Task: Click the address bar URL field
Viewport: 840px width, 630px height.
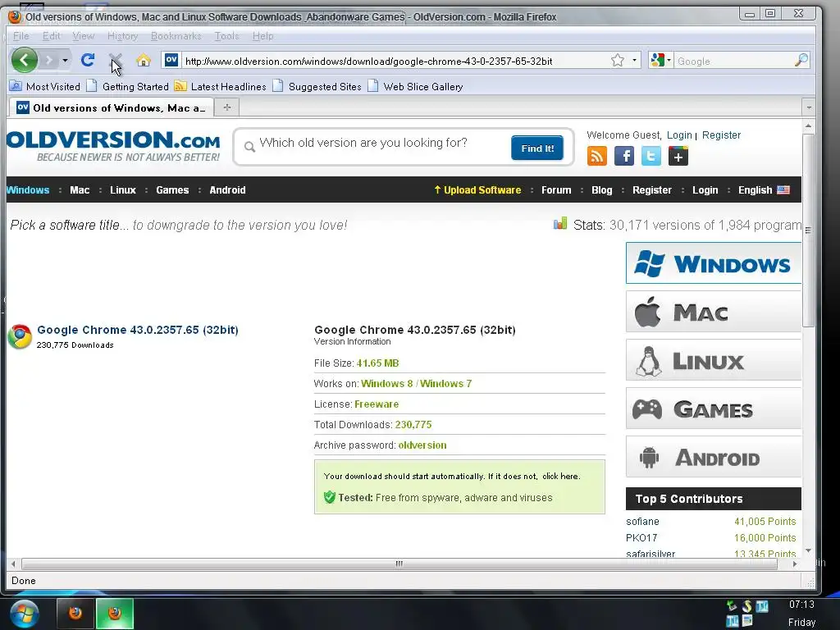Action: (395, 61)
